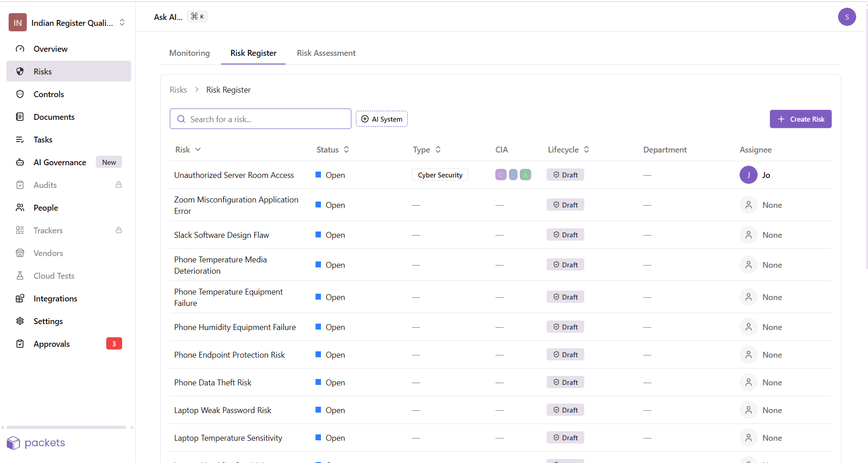Focus the Search for a risk field
This screenshot has width=868, height=463.
pyautogui.click(x=261, y=119)
